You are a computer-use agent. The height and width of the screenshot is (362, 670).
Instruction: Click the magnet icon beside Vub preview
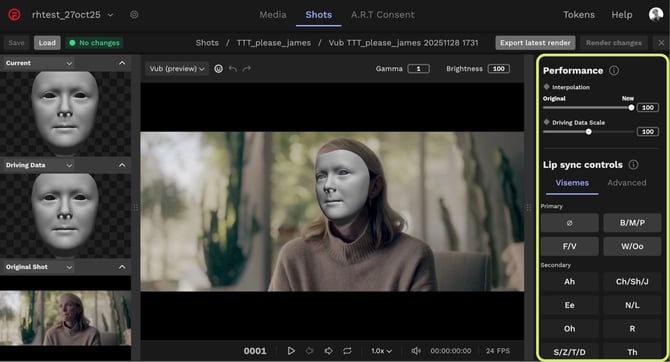[218, 69]
